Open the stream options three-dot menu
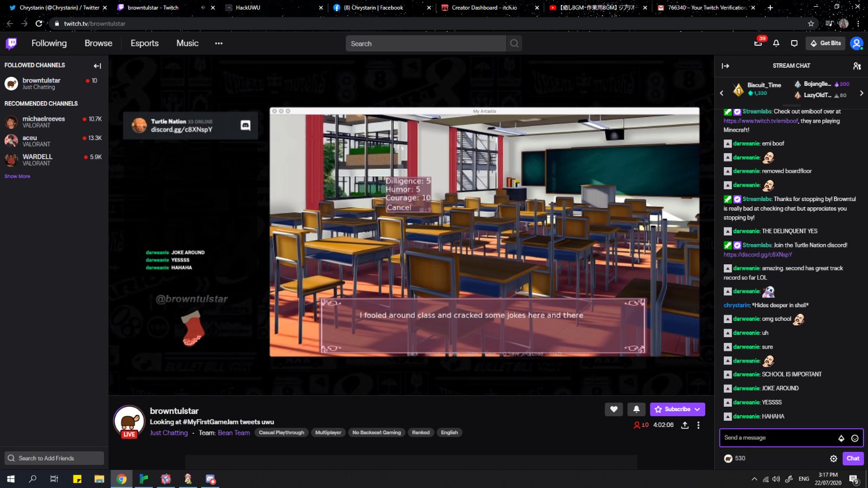This screenshot has height=488, width=868. [x=698, y=425]
